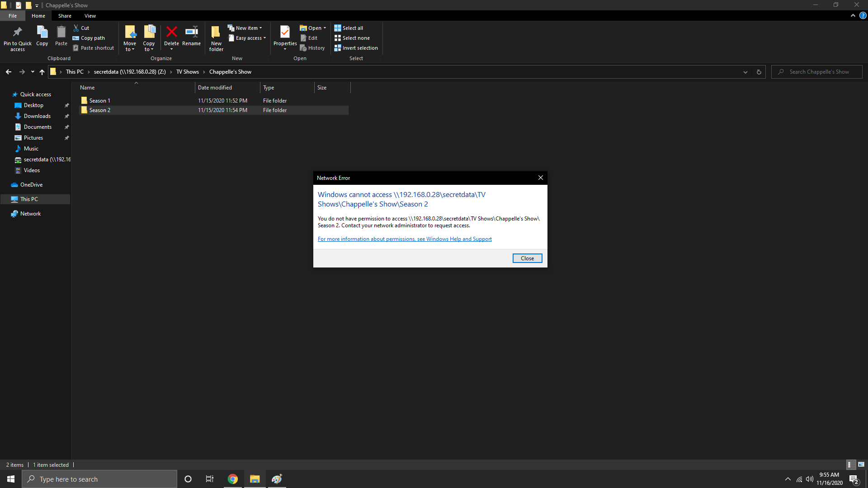
Task: Open Documents in navigation pane
Action: (x=38, y=127)
